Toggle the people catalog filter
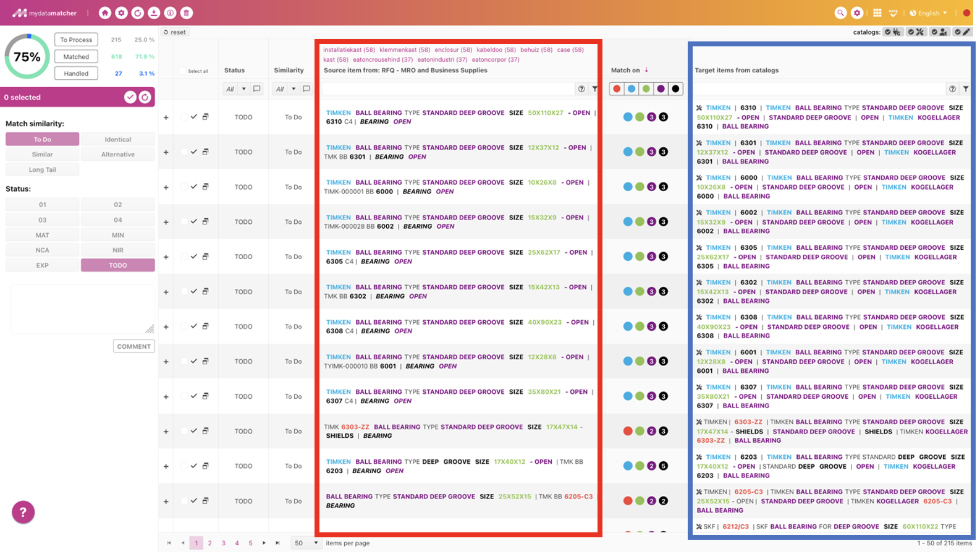 pos(939,32)
